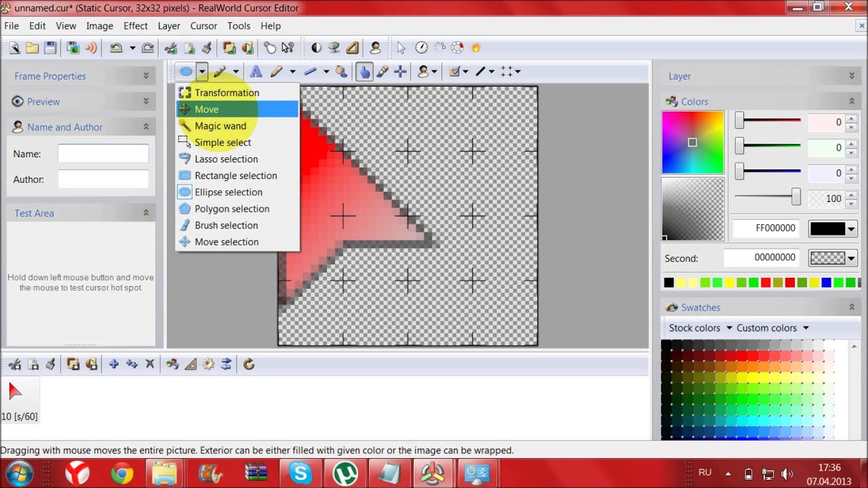Open the Tools menu in menu bar
The image size is (868, 488).
[239, 26]
